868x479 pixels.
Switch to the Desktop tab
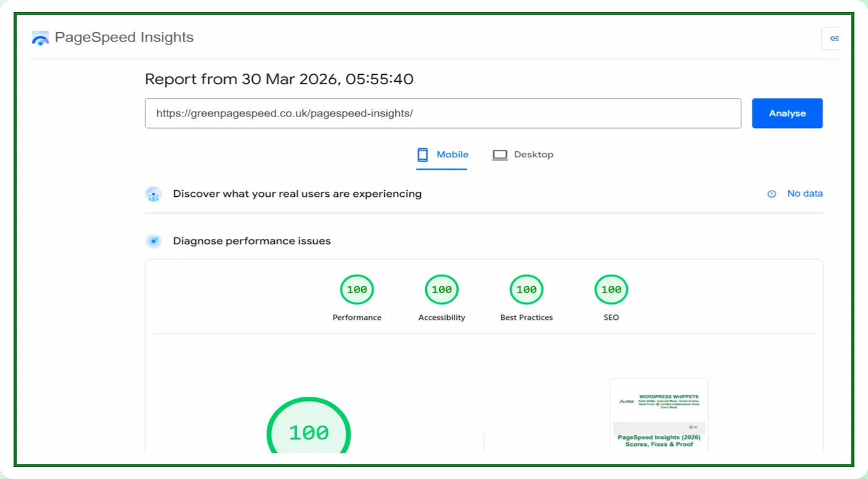click(x=523, y=155)
